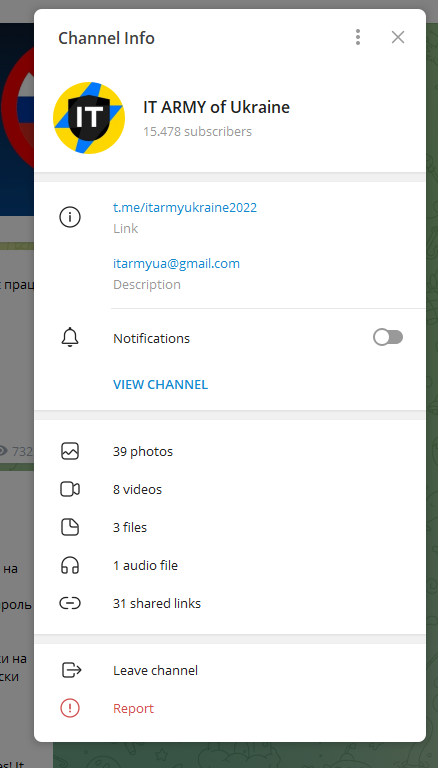Open the IT ARMY of Ukraine avatar
This screenshot has height=768, width=438.
pyautogui.click(x=89, y=118)
